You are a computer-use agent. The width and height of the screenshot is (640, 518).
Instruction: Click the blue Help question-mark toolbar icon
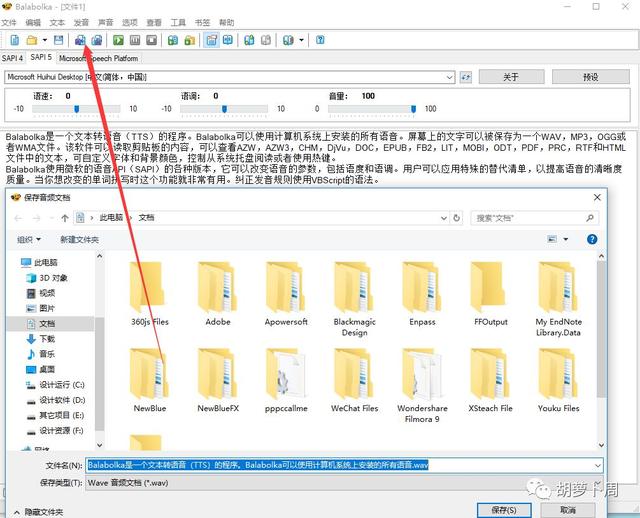[x=320, y=40]
